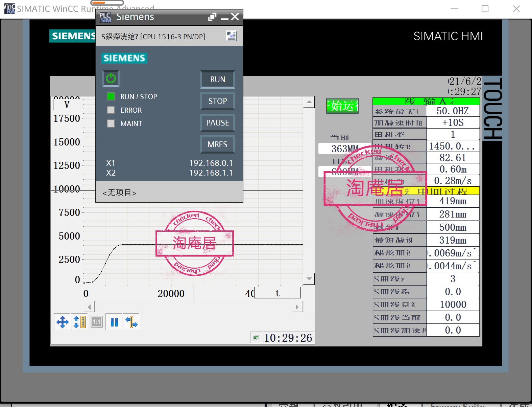Click the 0.60m value field
The height and width of the screenshot is (407, 532).
click(453, 169)
